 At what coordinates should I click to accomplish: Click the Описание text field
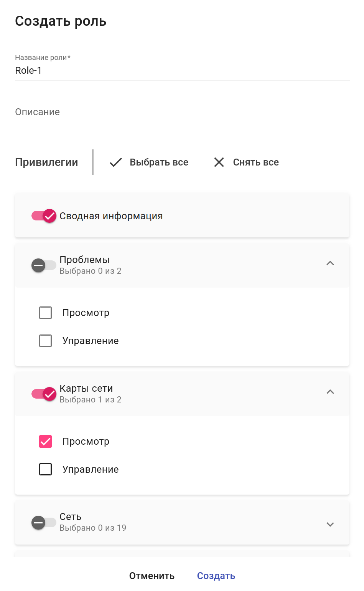pos(182,113)
